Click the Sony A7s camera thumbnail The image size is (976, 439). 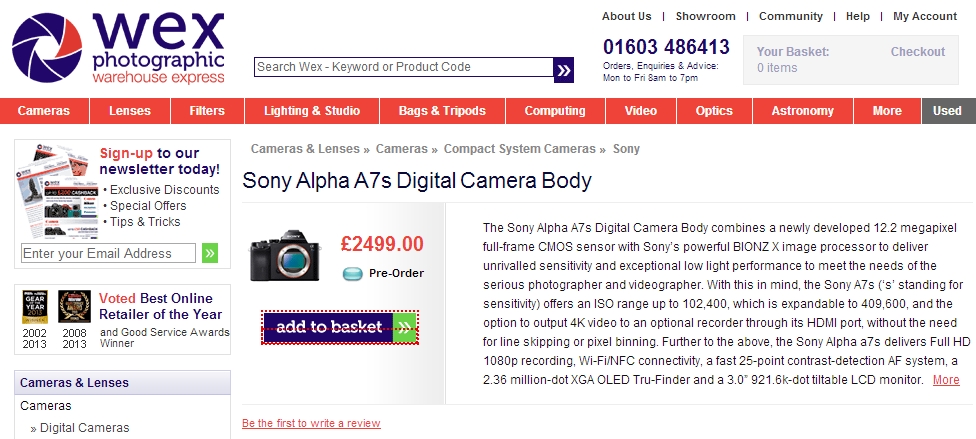(284, 257)
